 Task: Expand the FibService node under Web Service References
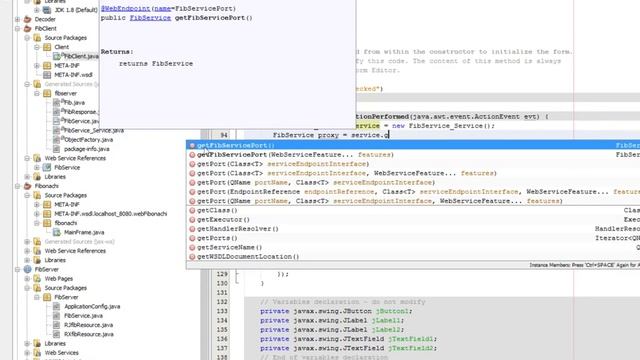point(37,167)
